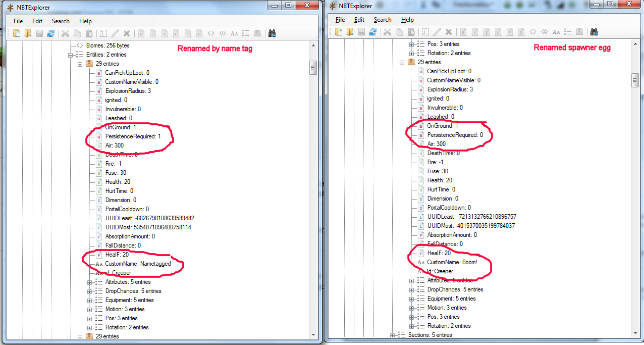Viewport: 644px width, 345px height.
Task: Open Help menu in left NBTExplorer window
Action: (85, 21)
